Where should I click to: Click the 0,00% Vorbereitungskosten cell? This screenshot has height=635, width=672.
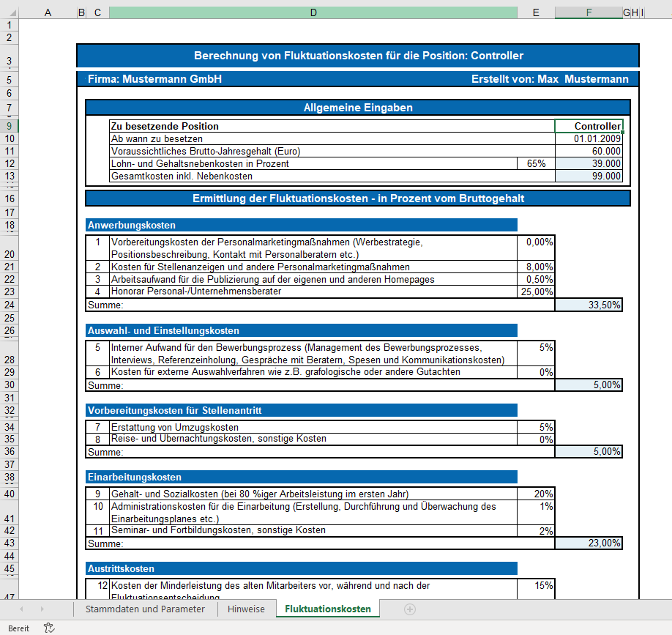tap(536, 248)
